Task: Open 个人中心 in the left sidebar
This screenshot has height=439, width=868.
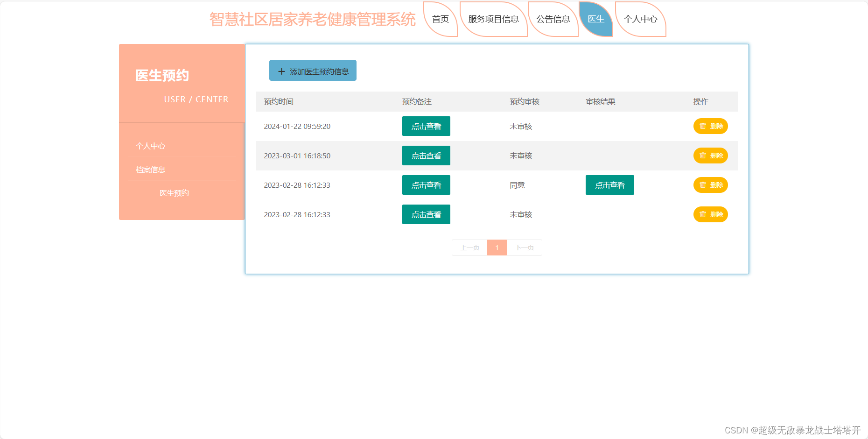Action: pos(150,146)
